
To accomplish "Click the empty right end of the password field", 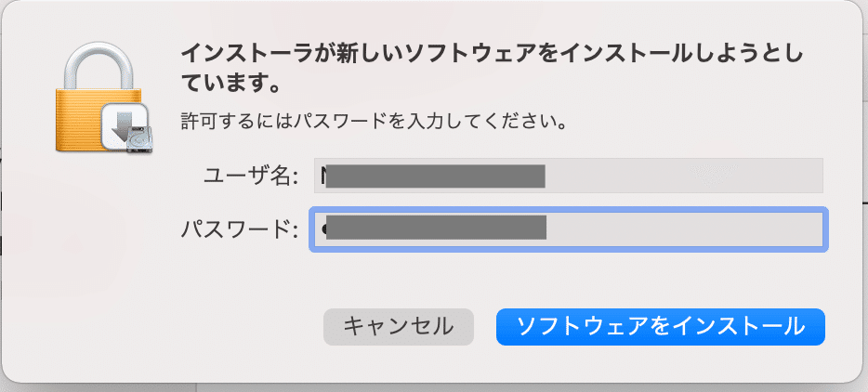I will click(725, 229).
